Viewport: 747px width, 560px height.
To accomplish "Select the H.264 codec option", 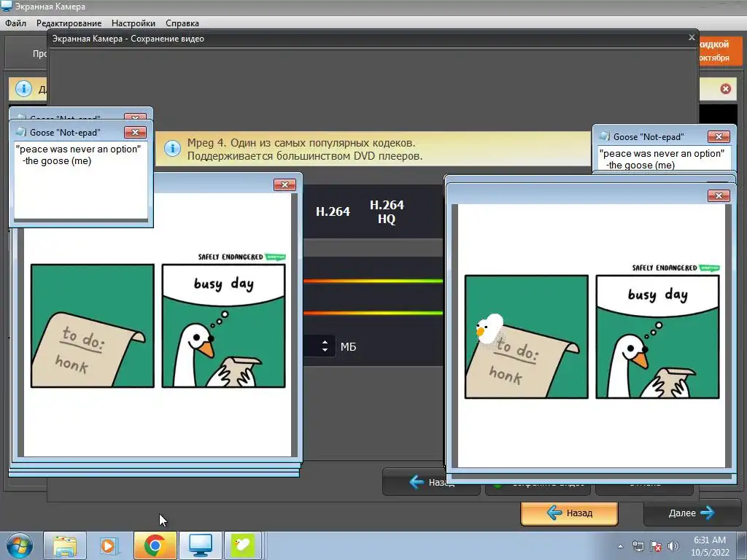I will [333, 211].
